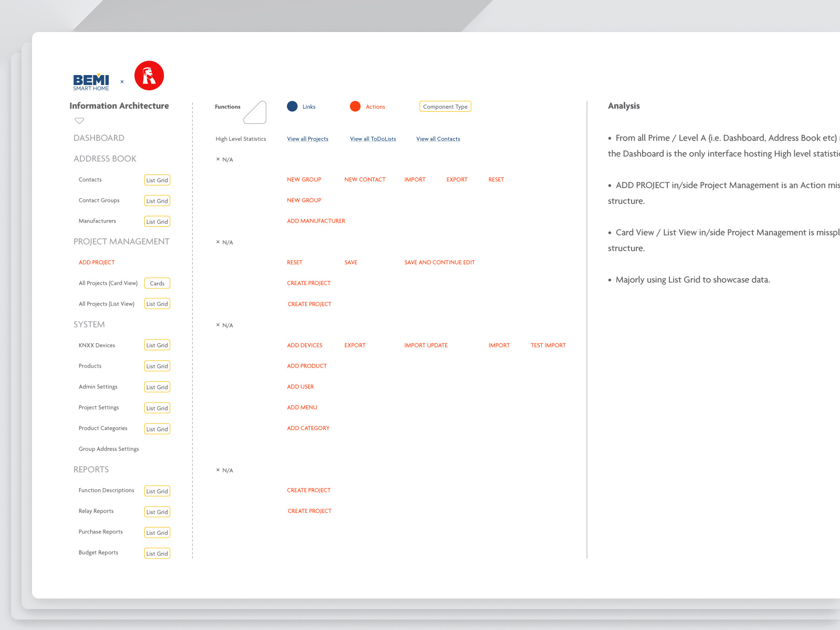Click the High Level Statistics label
Screen dimensions: 840x630
click(240, 139)
